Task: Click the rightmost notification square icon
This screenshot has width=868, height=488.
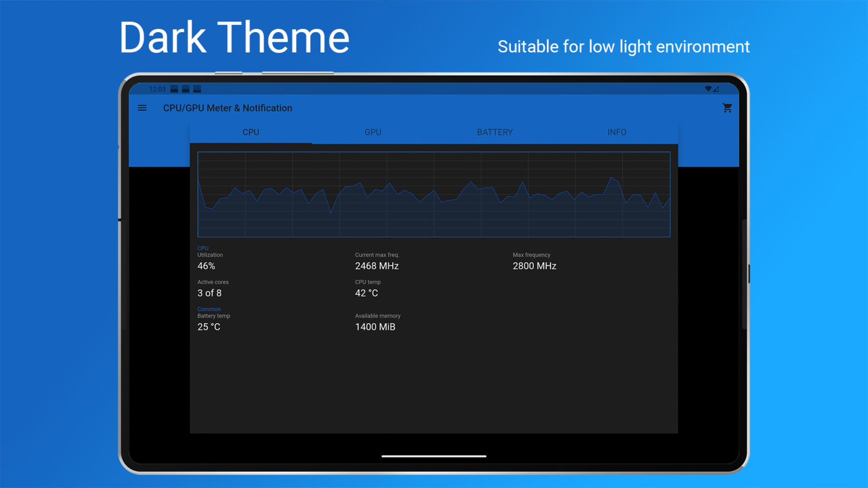Action: click(196, 89)
